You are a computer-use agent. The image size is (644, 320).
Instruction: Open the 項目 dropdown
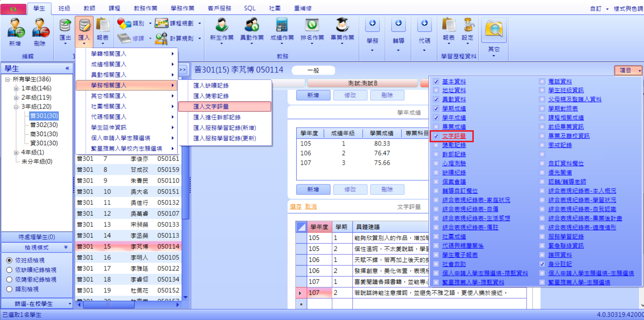[628, 70]
